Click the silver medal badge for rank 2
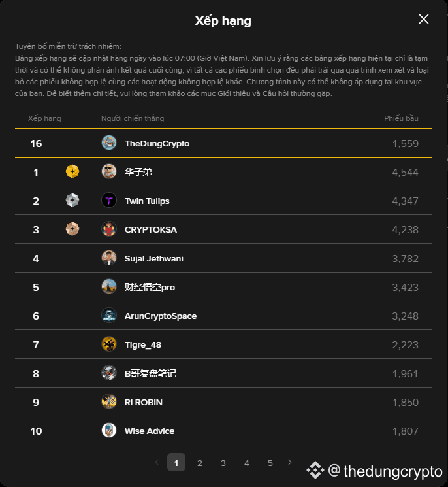Image resolution: width=448 pixels, height=487 pixels. (x=72, y=201)
